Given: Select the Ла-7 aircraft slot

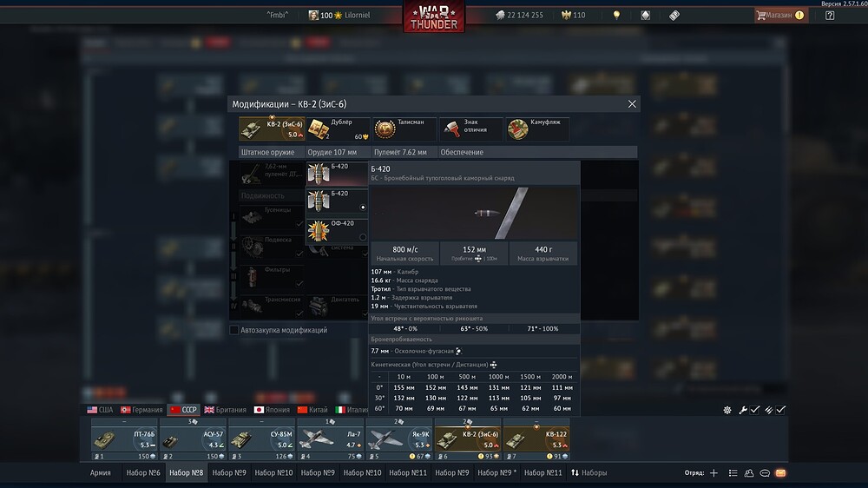Looking at the screenshot, I should (331, 440).
